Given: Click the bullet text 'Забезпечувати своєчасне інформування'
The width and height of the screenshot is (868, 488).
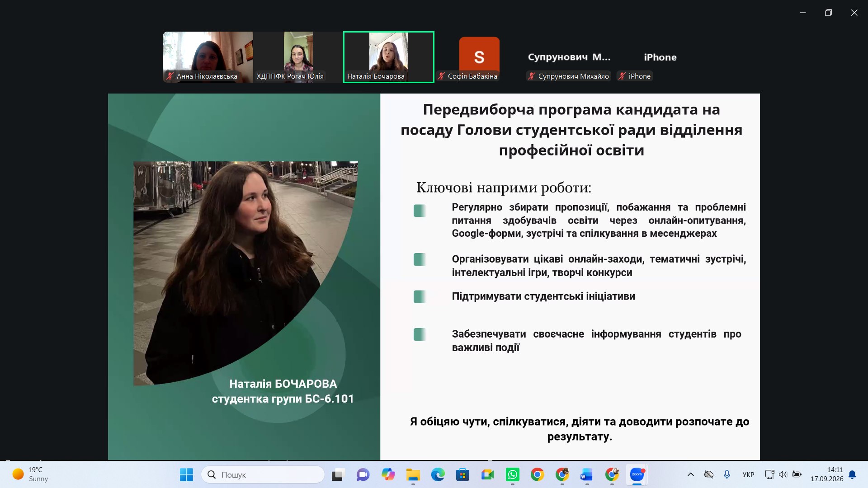Looking at the screenshot, I should pyautogui.click(x=596, y=341).
